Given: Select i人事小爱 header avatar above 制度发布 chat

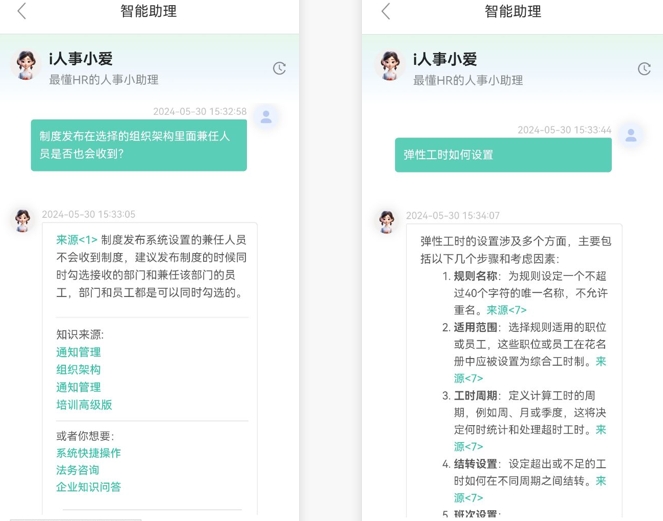Looking at the screenshot, I should [26, 66].
